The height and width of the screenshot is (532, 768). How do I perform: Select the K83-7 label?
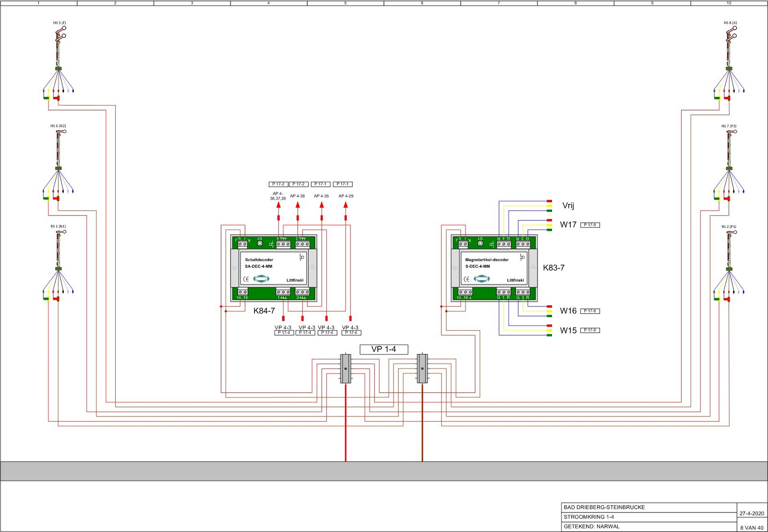[553, 268]
